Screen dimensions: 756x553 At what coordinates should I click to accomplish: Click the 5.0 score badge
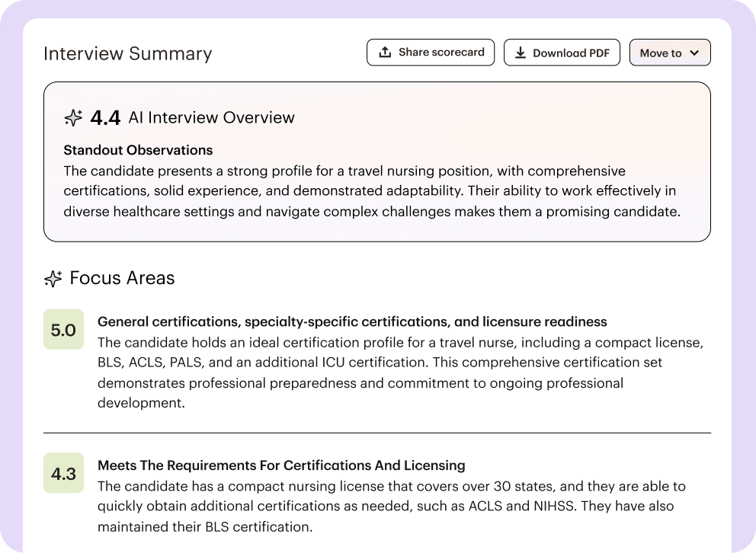tap(63, 329)
